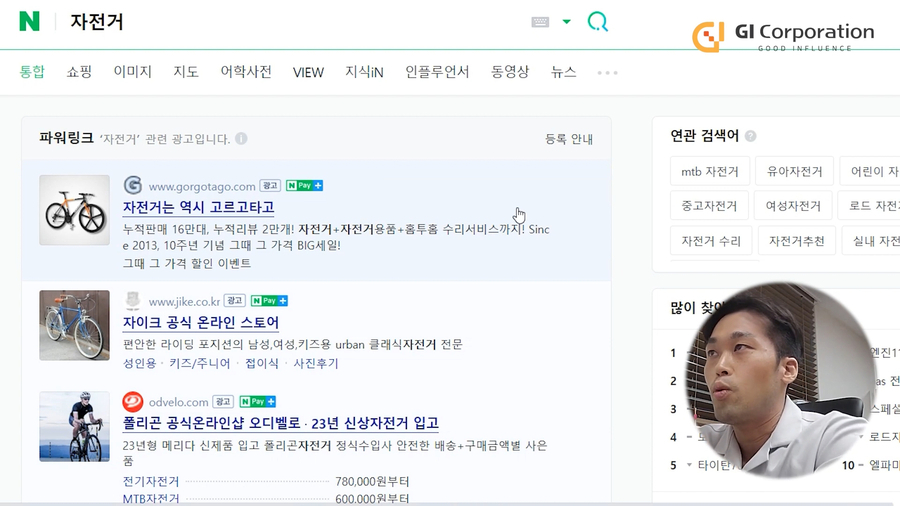
Task: Select the mtb 자전거 related keyword
Action: click(x=710, y=171)
